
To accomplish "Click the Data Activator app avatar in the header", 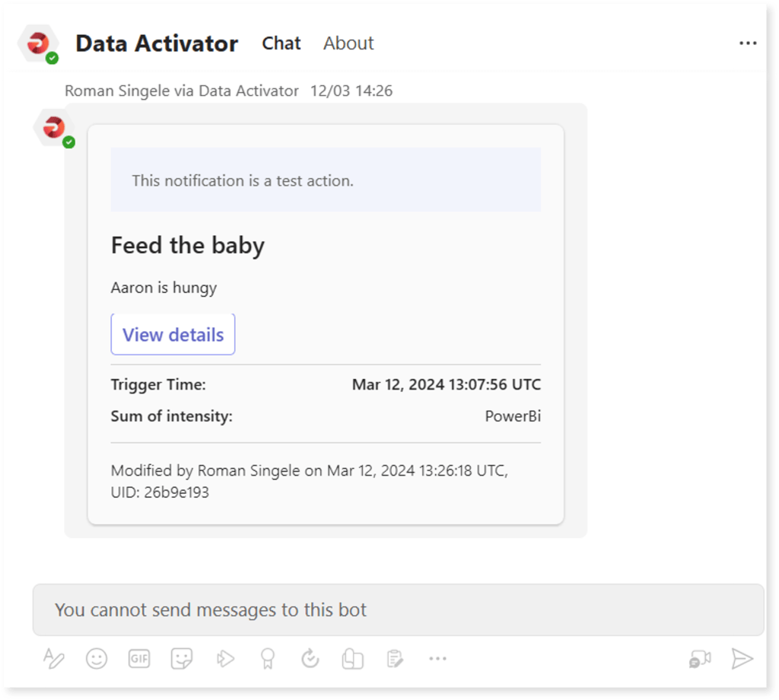I will click(x=39, y=43).
